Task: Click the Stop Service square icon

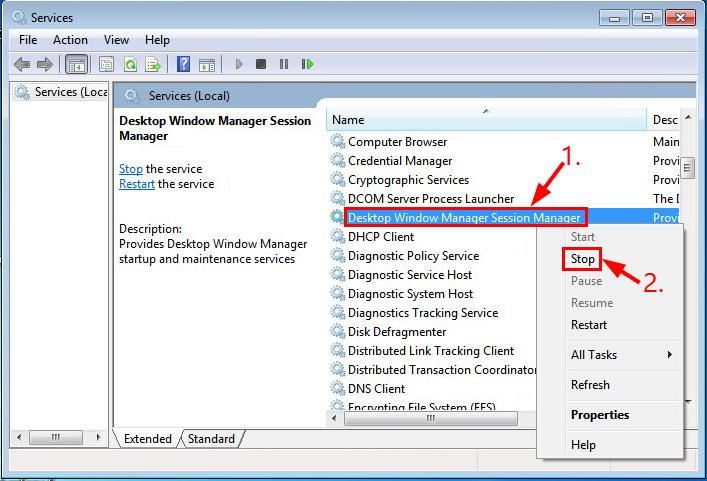Action: point(261,64)
